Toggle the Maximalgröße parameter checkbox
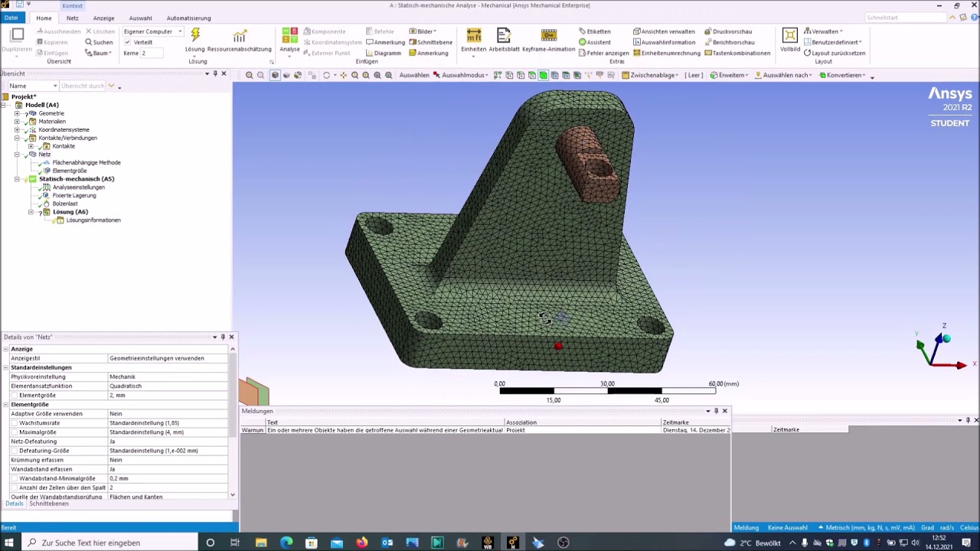 15,432
